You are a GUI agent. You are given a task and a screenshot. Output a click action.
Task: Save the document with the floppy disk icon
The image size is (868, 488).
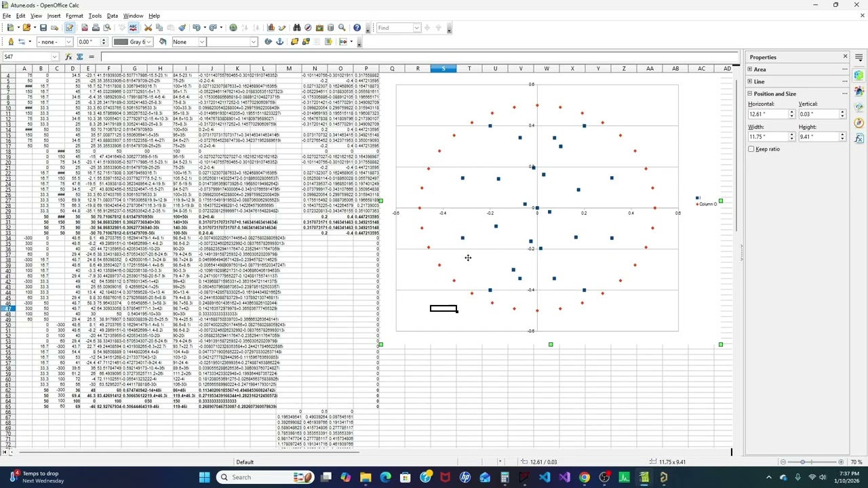43,28
